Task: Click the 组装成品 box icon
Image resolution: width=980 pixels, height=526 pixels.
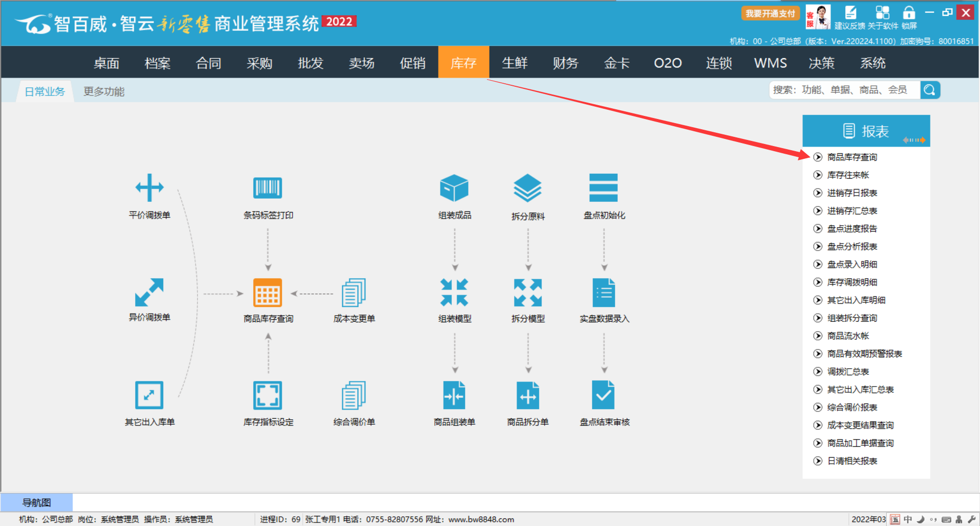Action: (x=454, y=188)
